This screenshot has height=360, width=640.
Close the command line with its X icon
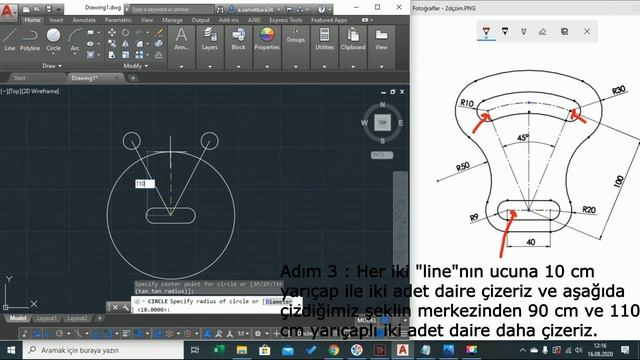(x=115, y=308)
